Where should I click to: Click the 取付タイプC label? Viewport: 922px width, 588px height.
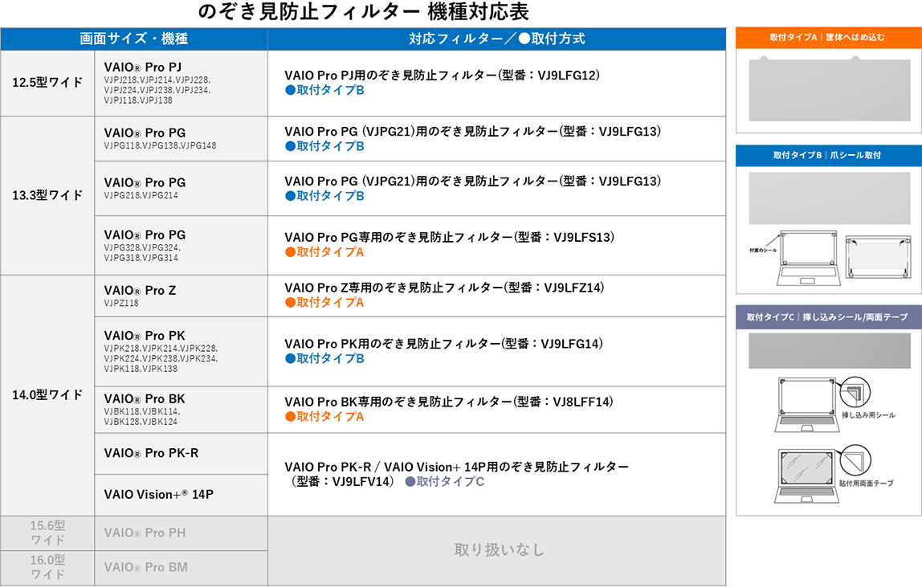[445, 482]
